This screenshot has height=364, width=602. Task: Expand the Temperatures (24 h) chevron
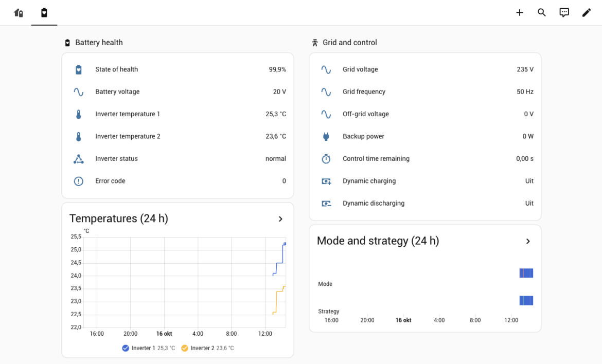point(280,219)
